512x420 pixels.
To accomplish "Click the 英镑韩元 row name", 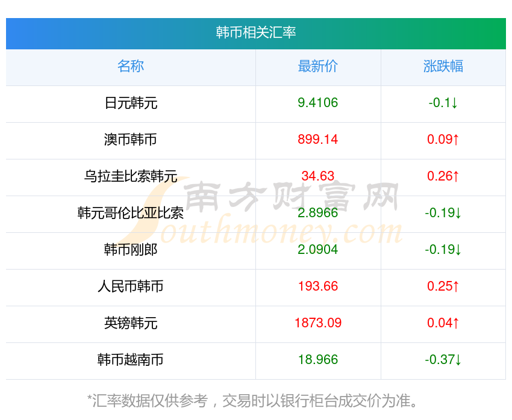I will 131,323.
